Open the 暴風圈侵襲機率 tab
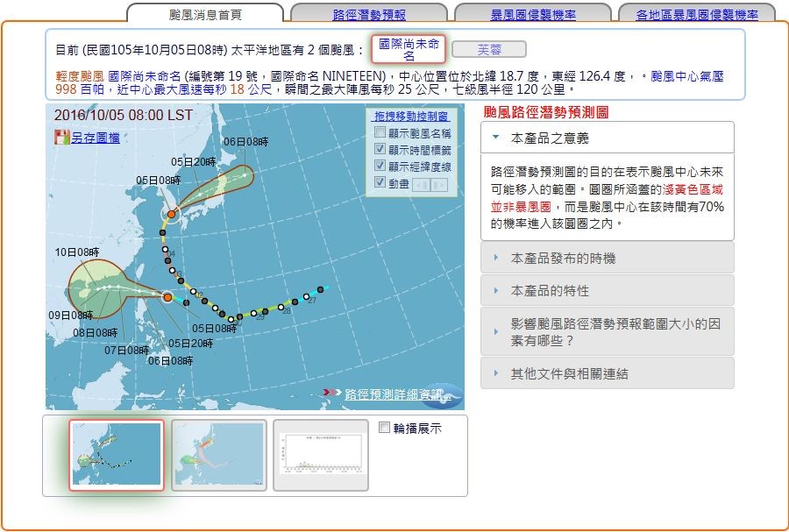This screenshot has height=532, width=789. pyautogui.click(x=533, y=15)
